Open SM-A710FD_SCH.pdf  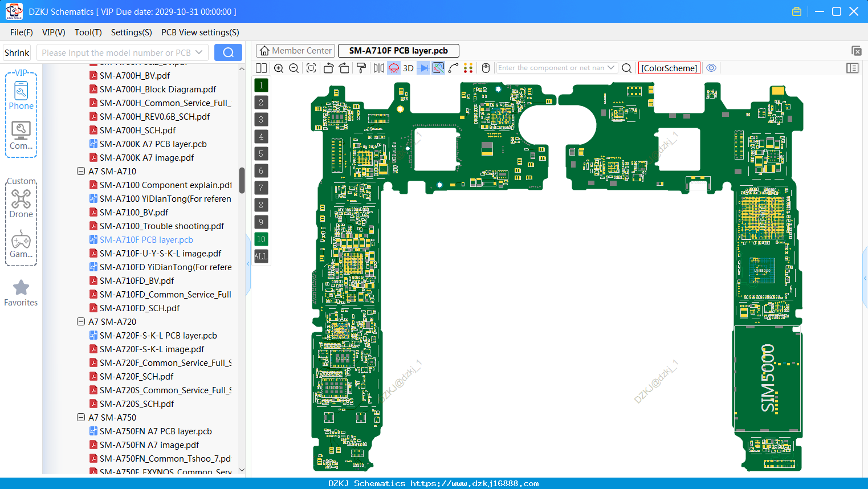140,308
